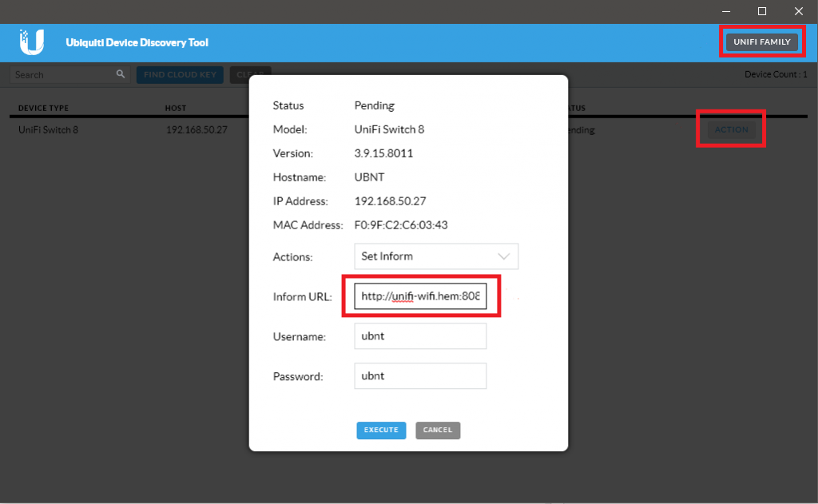Click the FIND CLOUD KEY button
This screenshot has height=504, width=818.
pyautogui.click(x=180, y=74)
